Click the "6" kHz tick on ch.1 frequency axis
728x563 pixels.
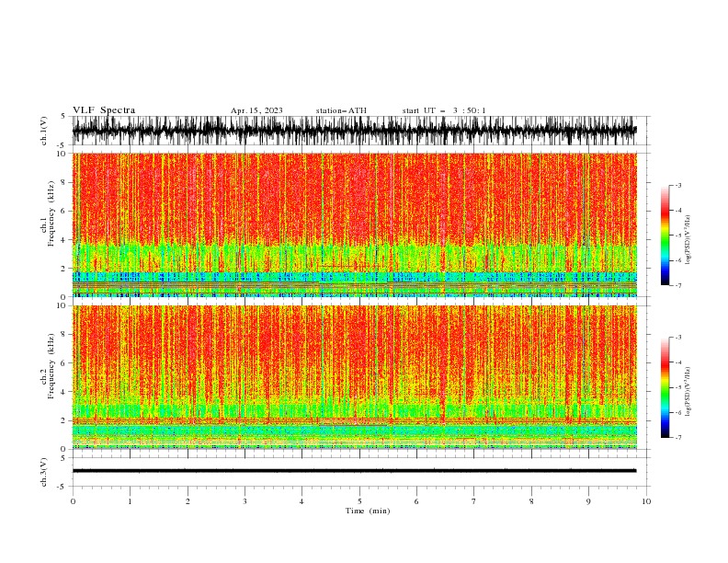[x=63, y=211]
